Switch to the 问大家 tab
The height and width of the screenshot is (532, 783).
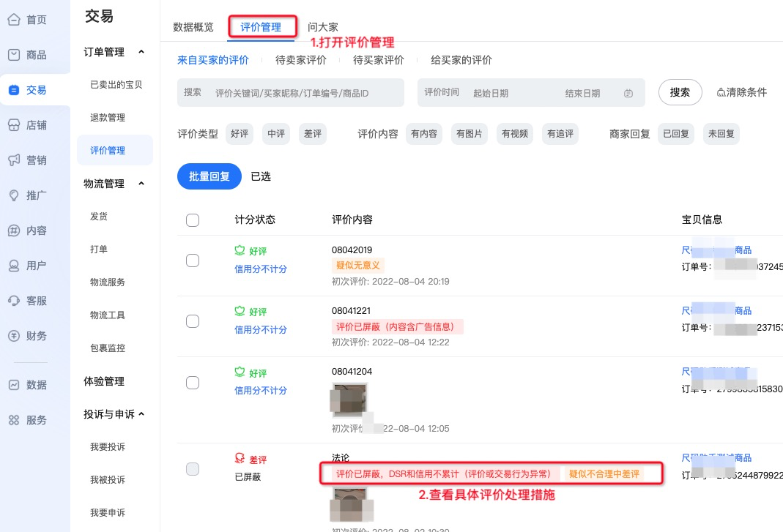[323, 27]
